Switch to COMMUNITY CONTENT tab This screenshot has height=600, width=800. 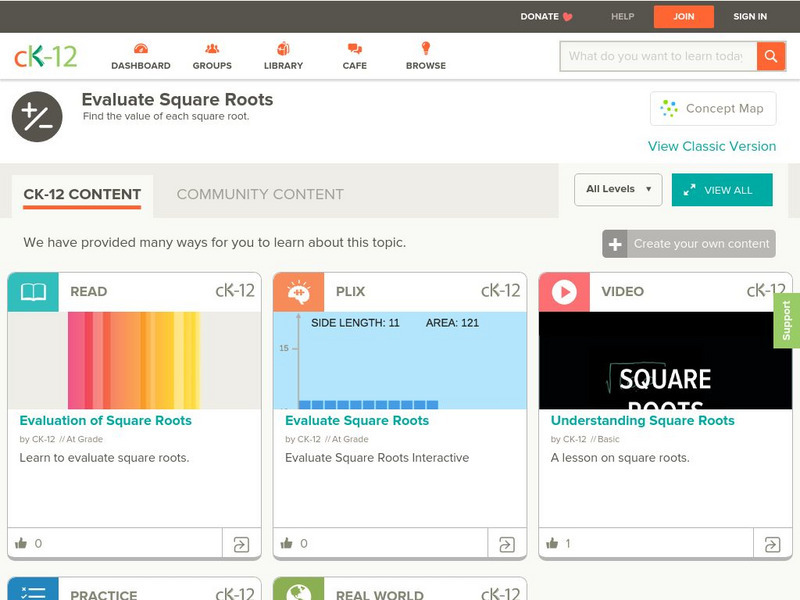tap(260, 194)
